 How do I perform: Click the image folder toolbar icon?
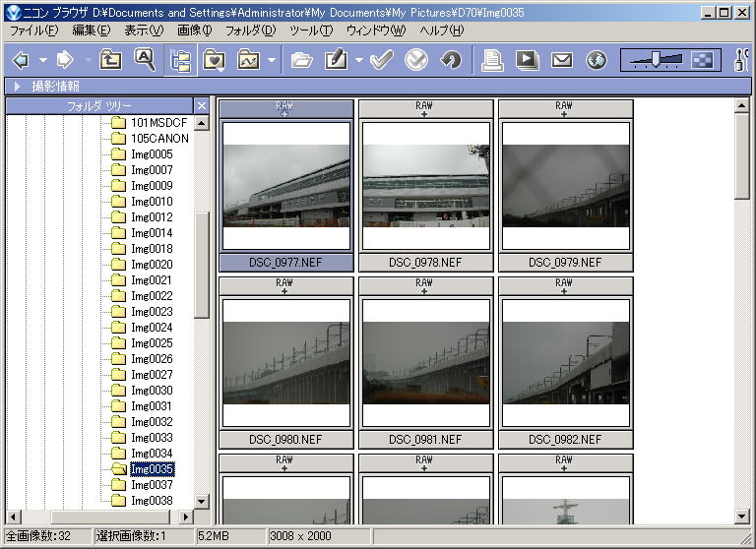click(249, 60)
